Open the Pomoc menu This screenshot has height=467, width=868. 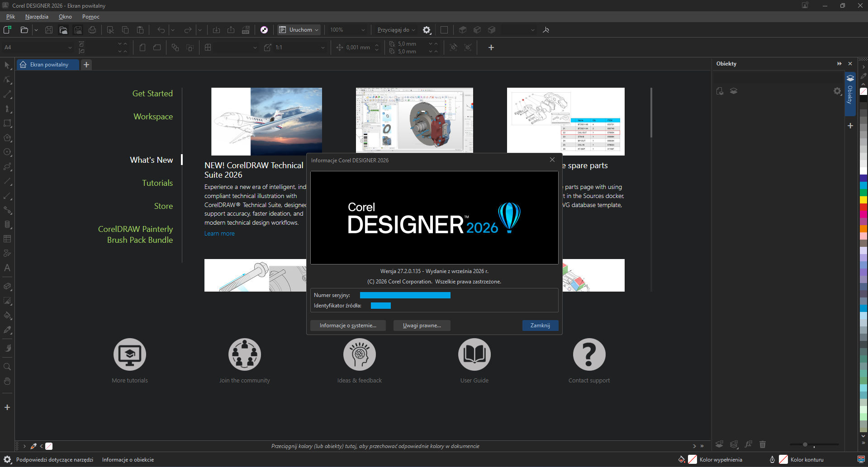point(91,17)
